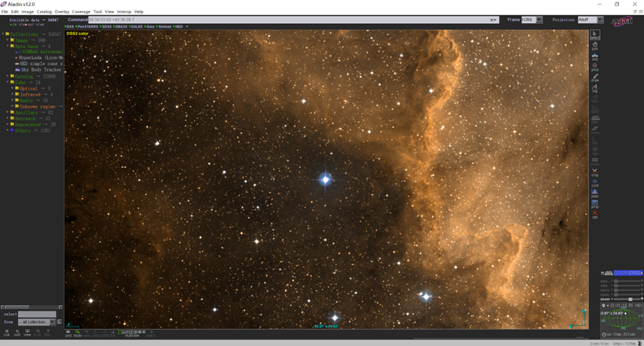Click the clock icon by no time filter
644x346 pixels.
[x=604, y=334]
